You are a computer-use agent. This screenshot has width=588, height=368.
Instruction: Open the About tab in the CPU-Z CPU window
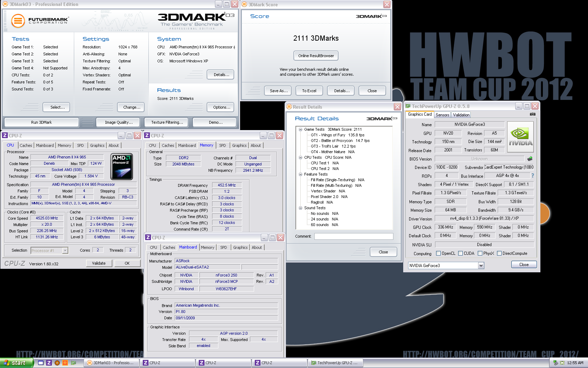113,145
